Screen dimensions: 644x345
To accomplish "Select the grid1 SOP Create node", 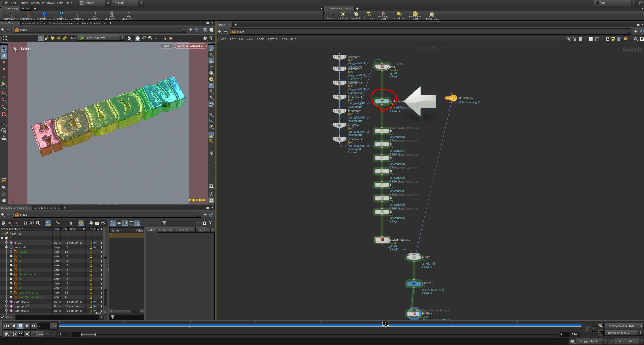I will pyautogui.click(x=382, y=67).
